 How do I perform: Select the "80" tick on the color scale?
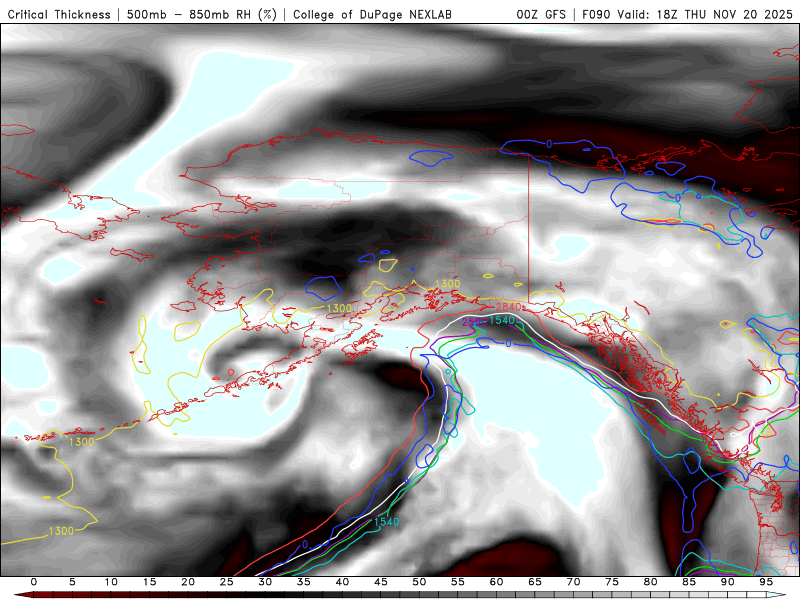(x=651, y=582)
